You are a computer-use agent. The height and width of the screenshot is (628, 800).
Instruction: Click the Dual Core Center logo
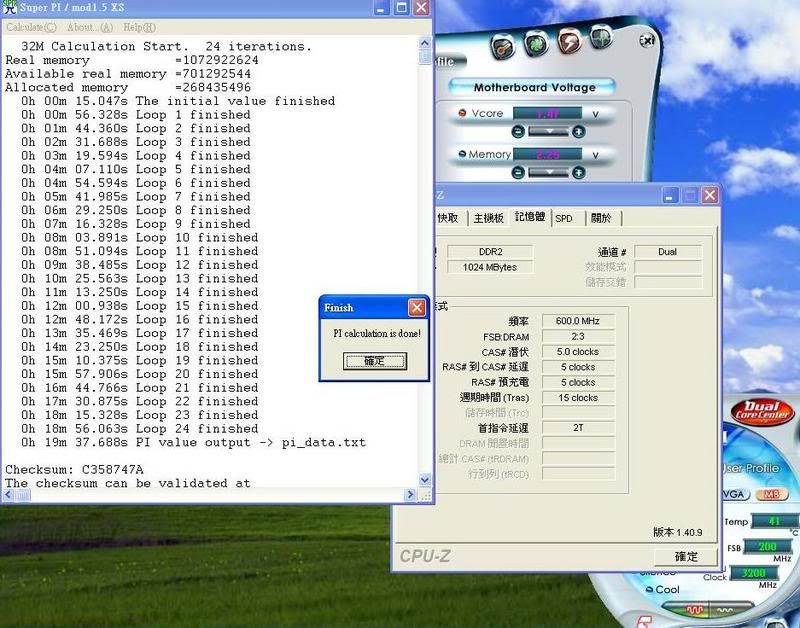(x=762, y=411)
